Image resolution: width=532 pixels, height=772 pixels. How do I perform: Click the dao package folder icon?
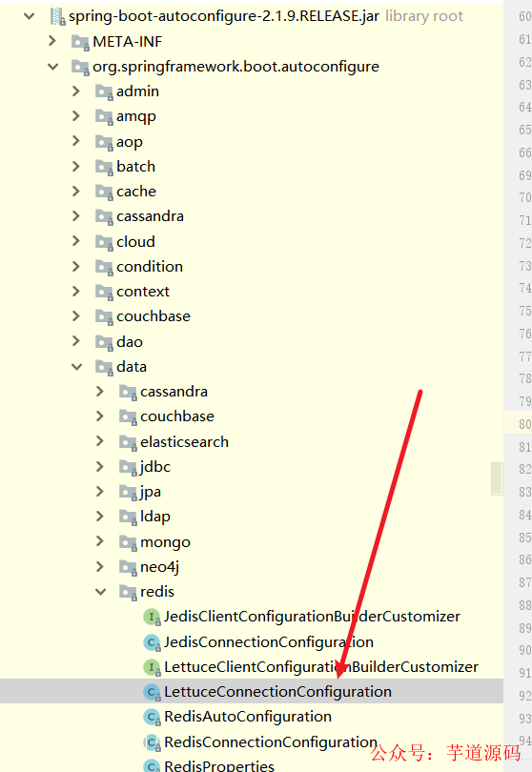104,342
